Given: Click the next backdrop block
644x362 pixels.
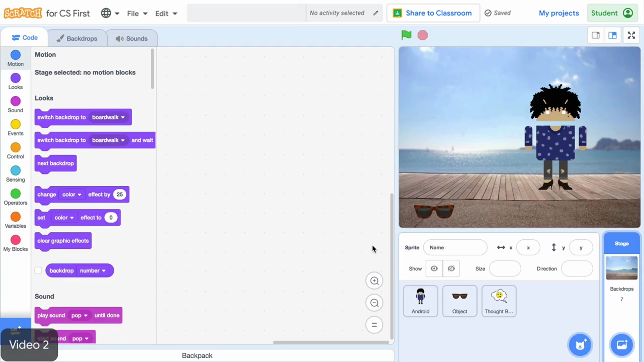Looking at the screenshot, I should (56, 164).
